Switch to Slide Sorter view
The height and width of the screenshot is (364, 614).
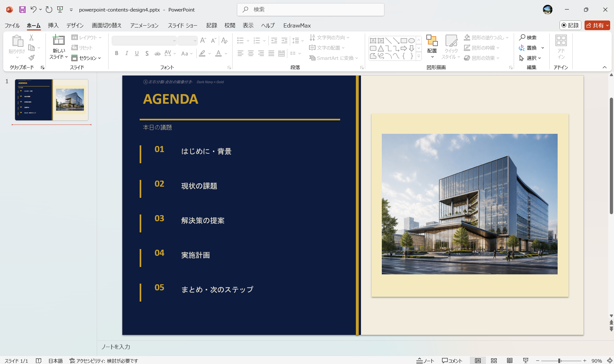point(494,361)
